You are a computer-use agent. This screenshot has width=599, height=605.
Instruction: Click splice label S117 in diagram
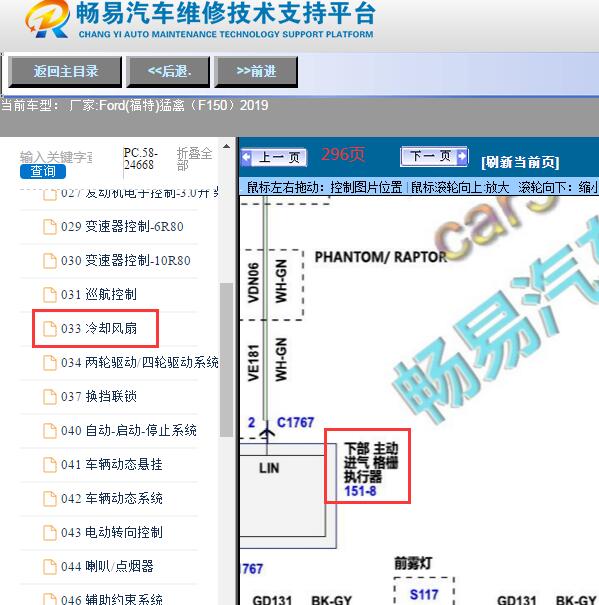point(424,595)
